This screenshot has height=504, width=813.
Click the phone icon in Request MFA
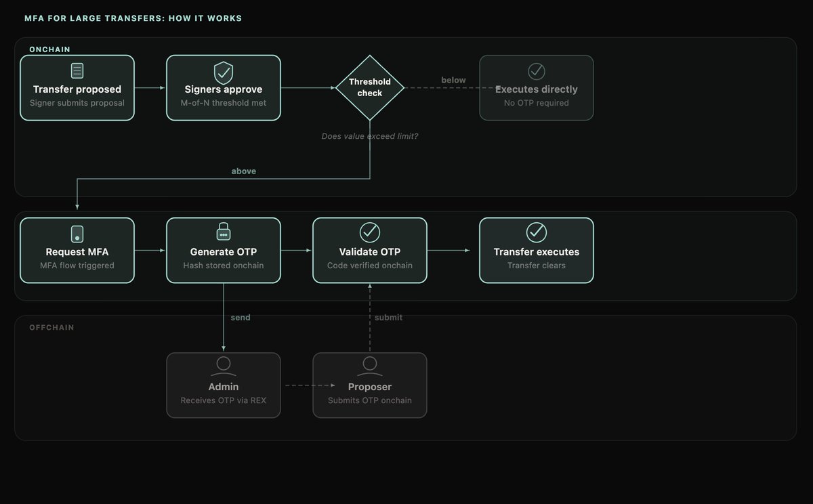77,234
